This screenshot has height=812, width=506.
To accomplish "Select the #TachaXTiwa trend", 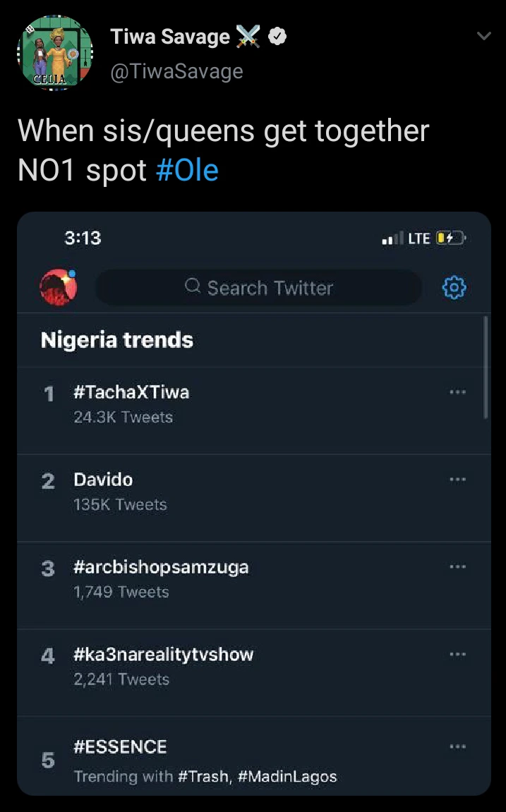I will [131, 392].
